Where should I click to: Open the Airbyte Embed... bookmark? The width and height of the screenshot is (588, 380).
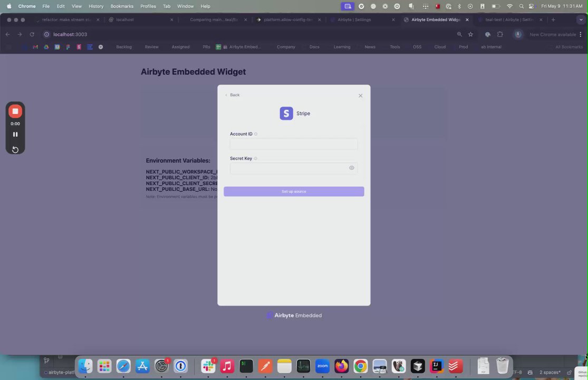tap(238, 47)
